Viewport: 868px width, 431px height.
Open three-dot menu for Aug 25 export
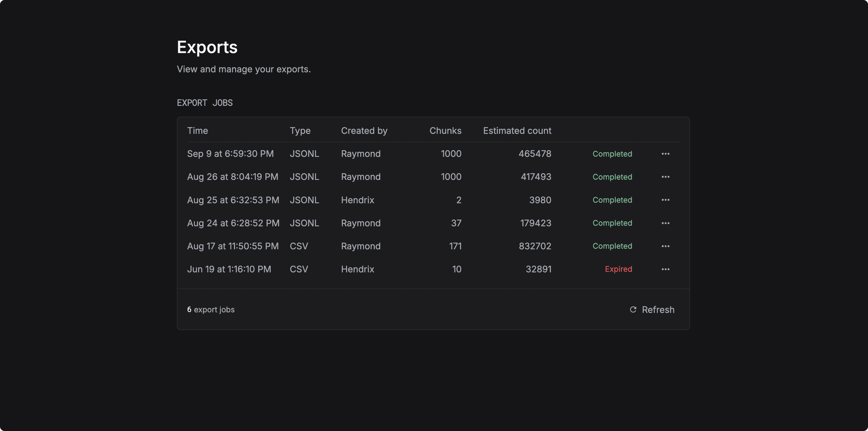click(665, 200)
